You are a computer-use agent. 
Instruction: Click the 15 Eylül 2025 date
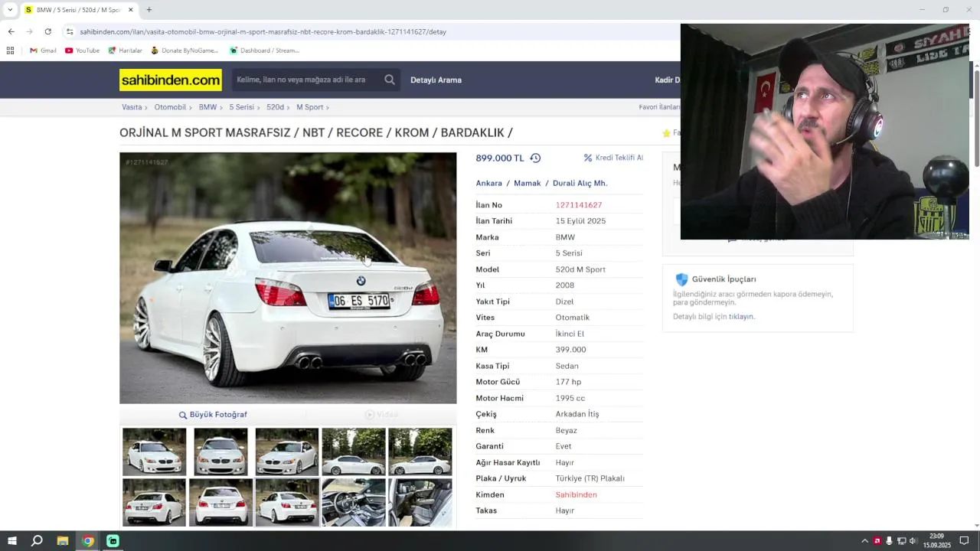tap(580, 221)
